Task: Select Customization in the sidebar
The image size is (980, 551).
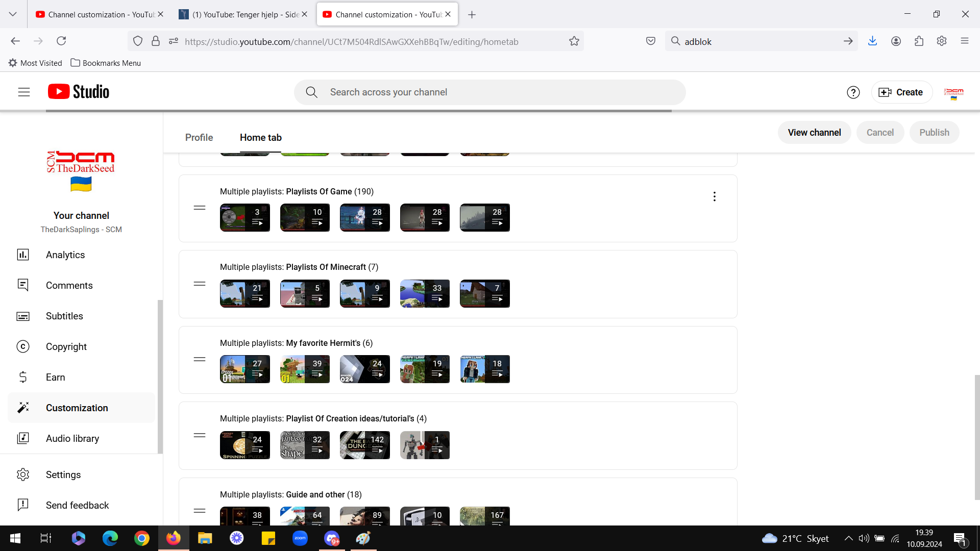Action: pos(82,408)
